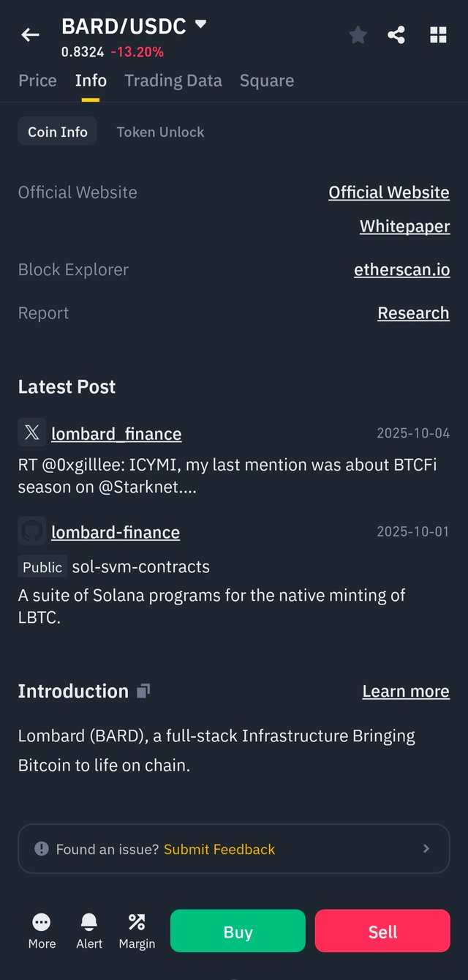This screenshot has height=980, width=468.
Task: Tap the back arrow icon
Action: [x=30, y=34]
